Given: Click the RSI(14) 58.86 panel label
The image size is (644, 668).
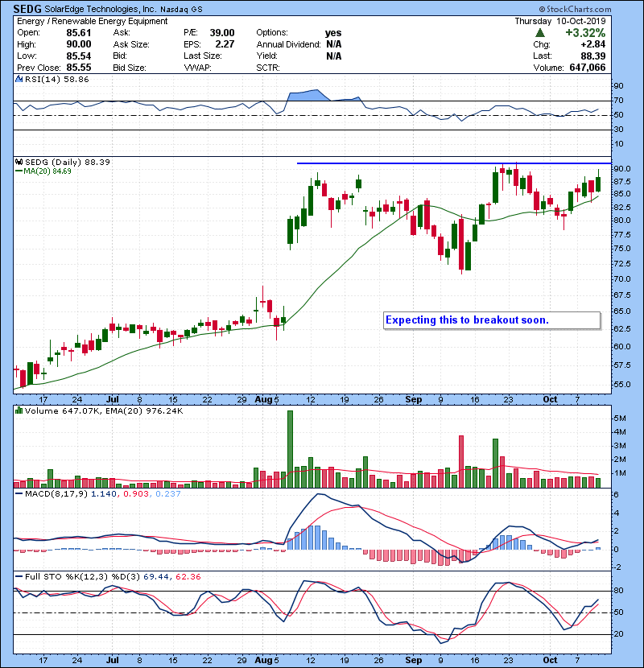Looking at the screenshot, I should click(x=56, y=79).
